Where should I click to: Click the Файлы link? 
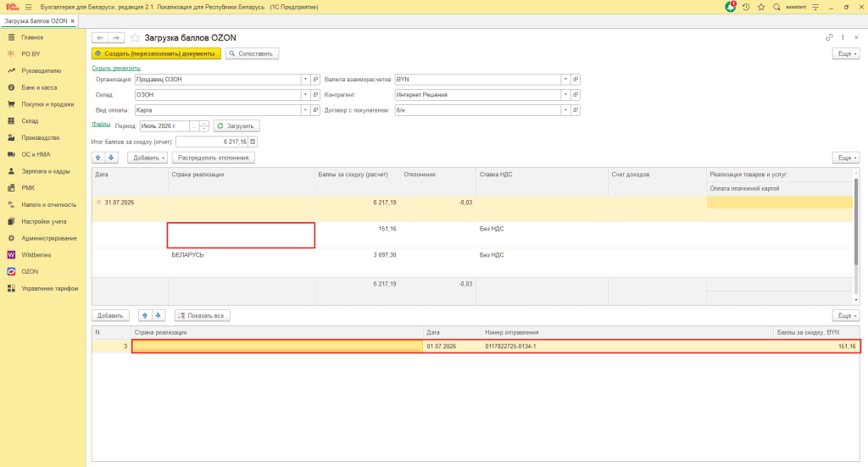[101, 125]
